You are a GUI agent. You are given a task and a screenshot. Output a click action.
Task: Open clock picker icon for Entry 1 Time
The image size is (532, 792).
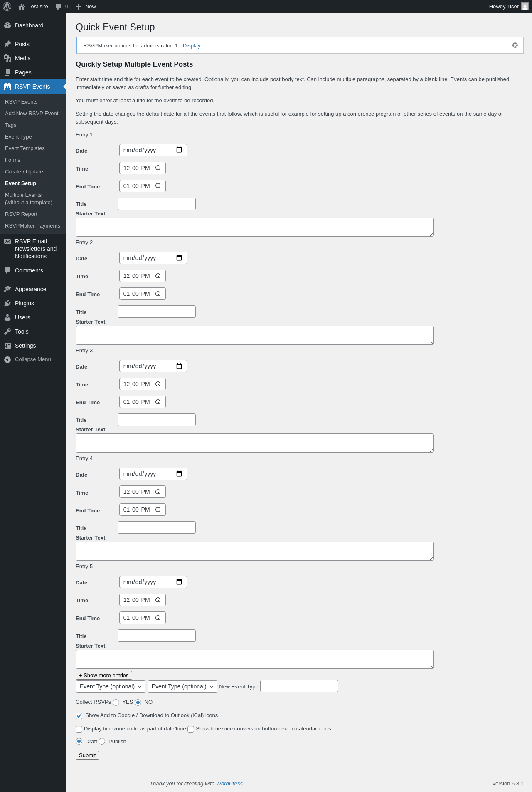click(158, 168)
